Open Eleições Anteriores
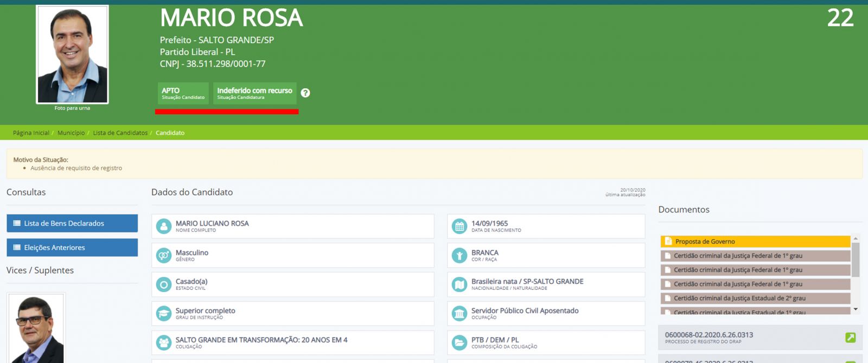The height and width of the screenshot is (363, 868). coord(72,248)
